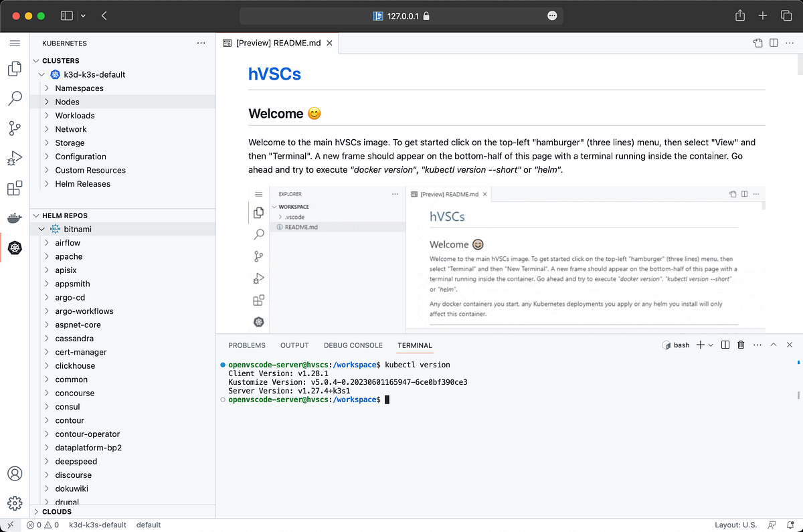
Task: Maximize the terminal panel with the chevron
Action: coord(773,345)
